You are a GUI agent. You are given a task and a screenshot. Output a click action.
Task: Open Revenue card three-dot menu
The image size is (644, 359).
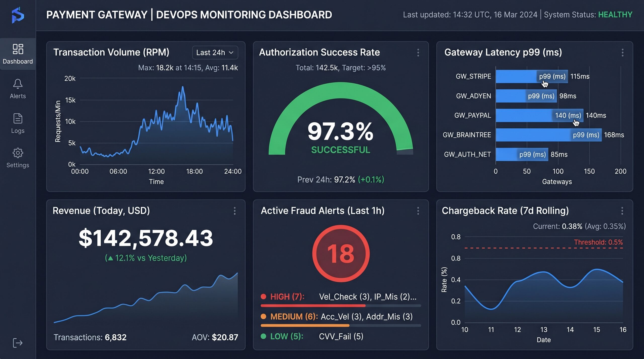(x=235, y=211)
